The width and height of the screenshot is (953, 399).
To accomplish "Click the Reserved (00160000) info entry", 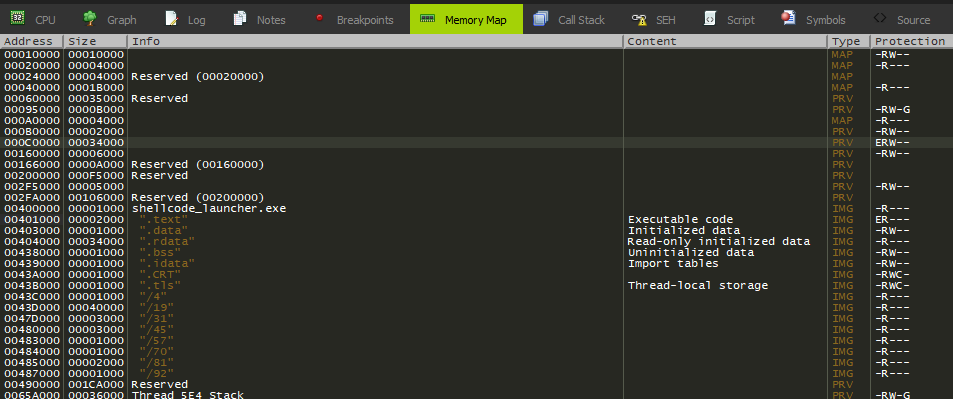I will [x=198, y=165].
